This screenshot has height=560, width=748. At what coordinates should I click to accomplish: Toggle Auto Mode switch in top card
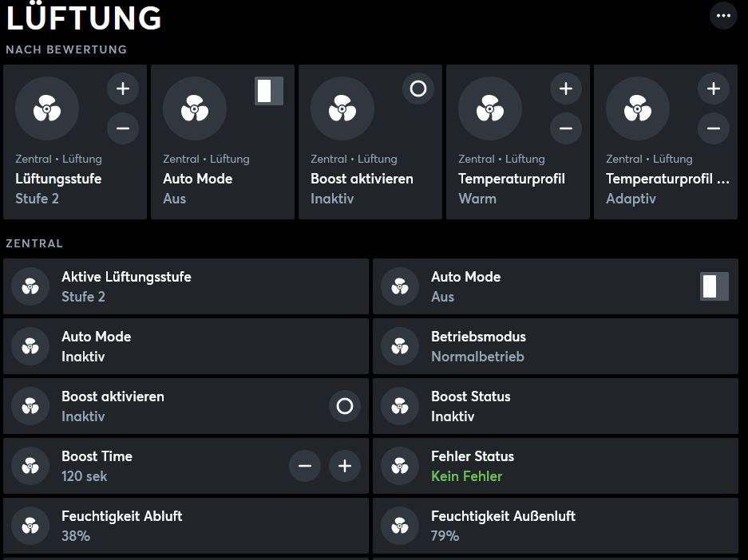[x=269, y=91]
